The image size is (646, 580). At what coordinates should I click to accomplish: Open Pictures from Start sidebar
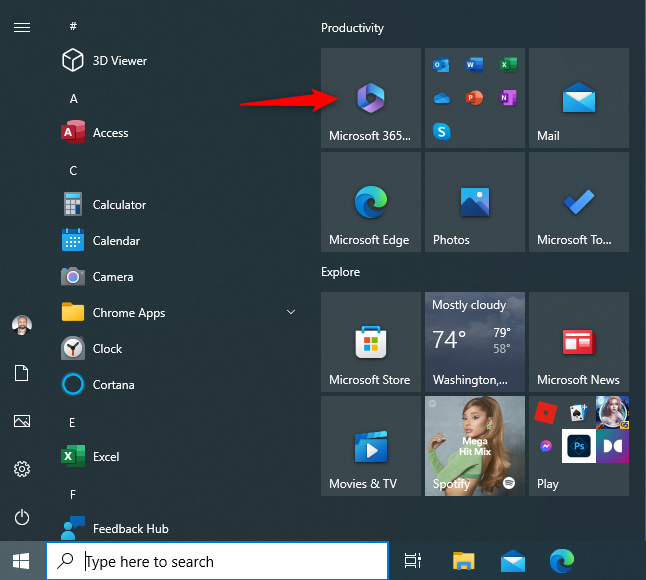(x=22, y=421)
